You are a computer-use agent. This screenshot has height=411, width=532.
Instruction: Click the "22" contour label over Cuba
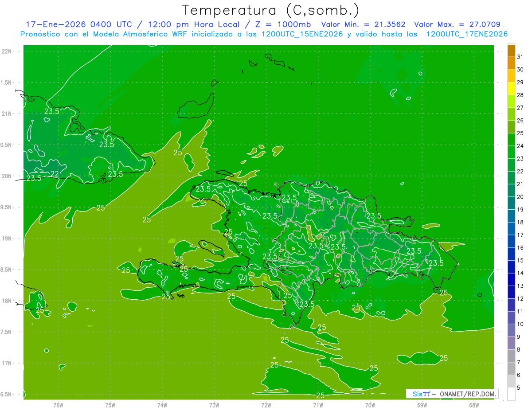tap(55, 173)
